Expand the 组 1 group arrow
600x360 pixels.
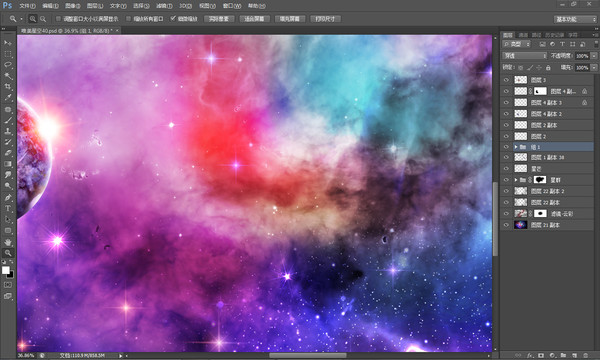coord(516,147)
